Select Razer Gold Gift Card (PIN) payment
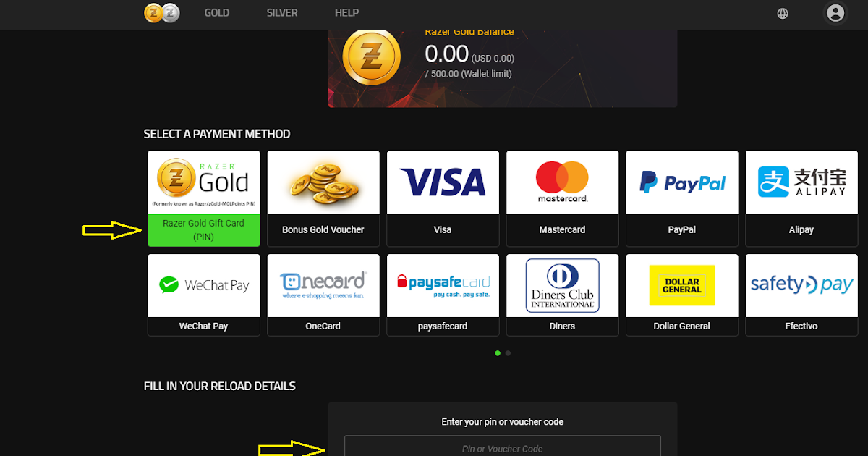 click(x=204, y=198)
